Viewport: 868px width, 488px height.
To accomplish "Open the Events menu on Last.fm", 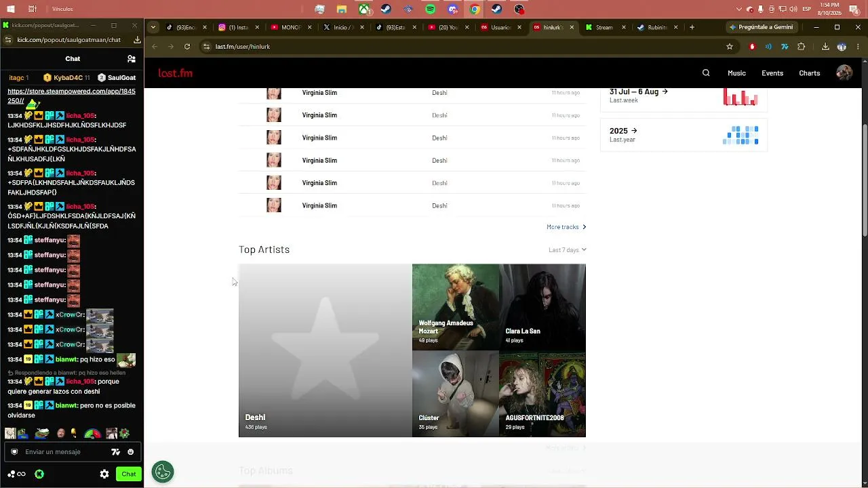I will tap(772, 73).
